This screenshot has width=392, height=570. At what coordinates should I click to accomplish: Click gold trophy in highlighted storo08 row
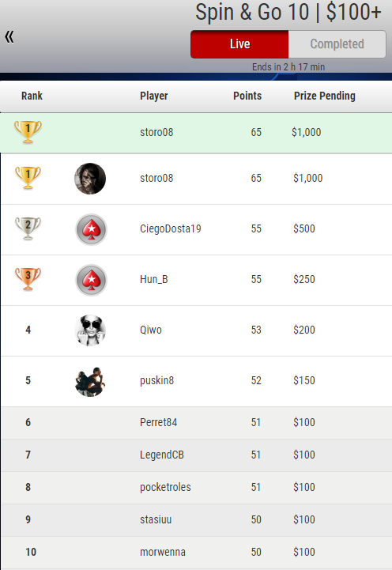[28, 131]
